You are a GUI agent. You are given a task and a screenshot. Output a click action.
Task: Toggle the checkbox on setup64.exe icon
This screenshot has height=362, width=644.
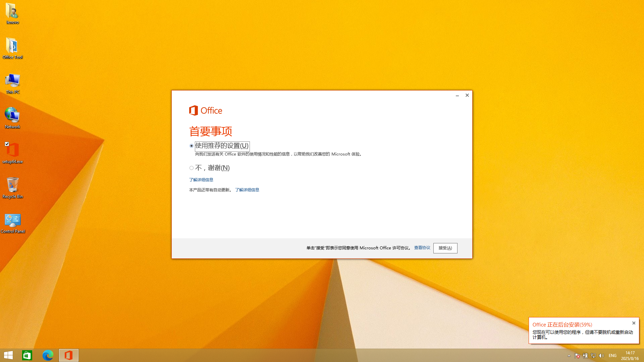tap(7, 144)
